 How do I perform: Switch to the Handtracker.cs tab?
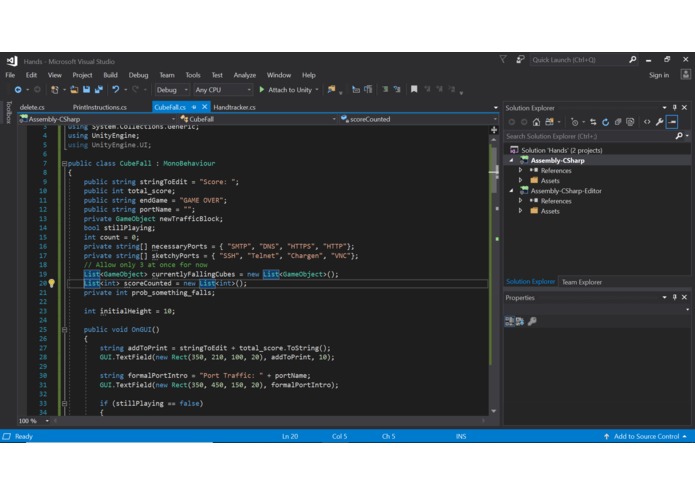click(234, 107)
